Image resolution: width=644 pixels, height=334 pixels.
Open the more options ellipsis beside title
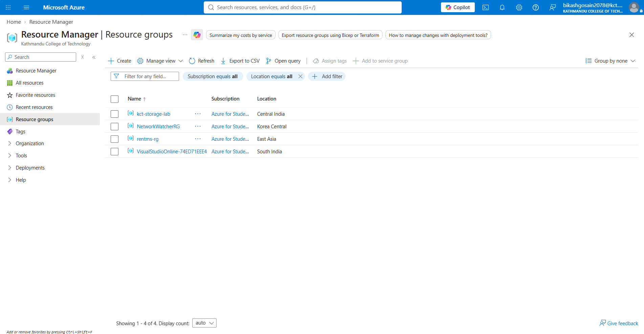[x=185, y=35]
